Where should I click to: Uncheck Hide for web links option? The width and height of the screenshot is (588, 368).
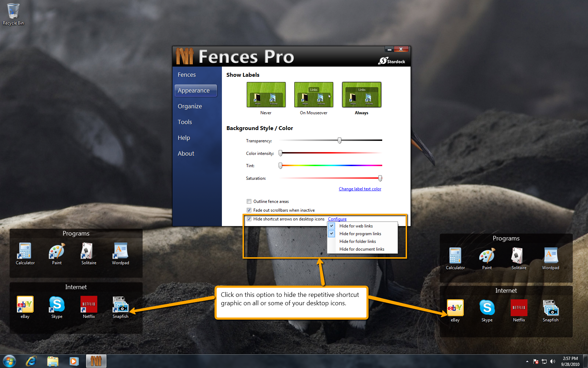(x=362, y=226)
